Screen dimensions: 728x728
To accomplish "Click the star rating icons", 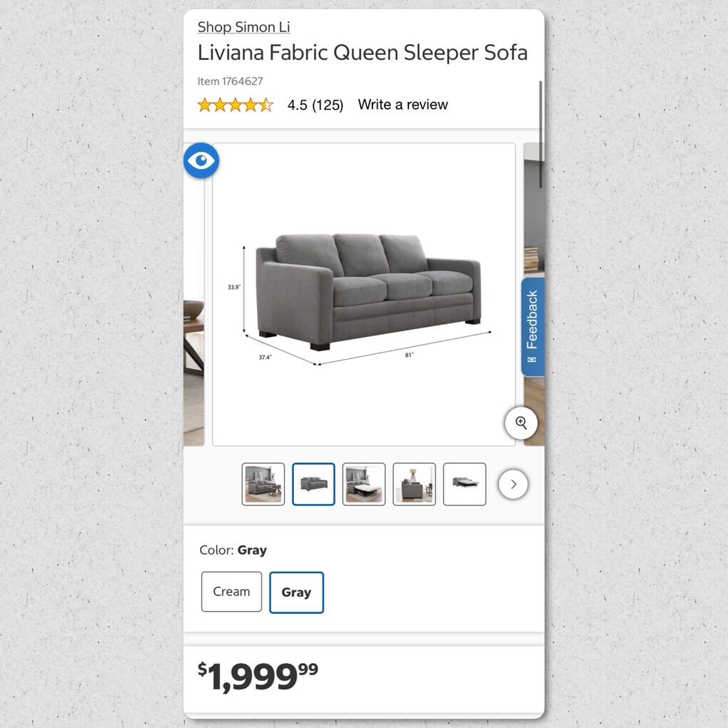I will [x=236, y=105].
